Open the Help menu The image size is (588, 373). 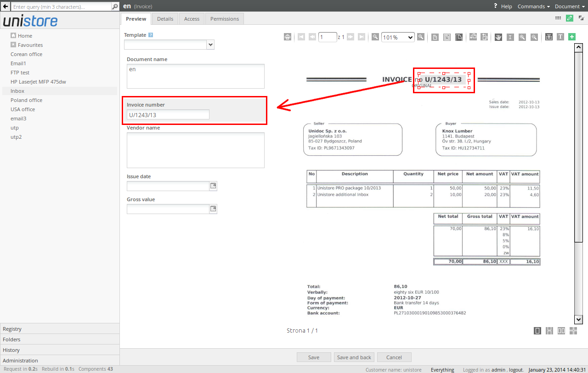pos(503,6)
